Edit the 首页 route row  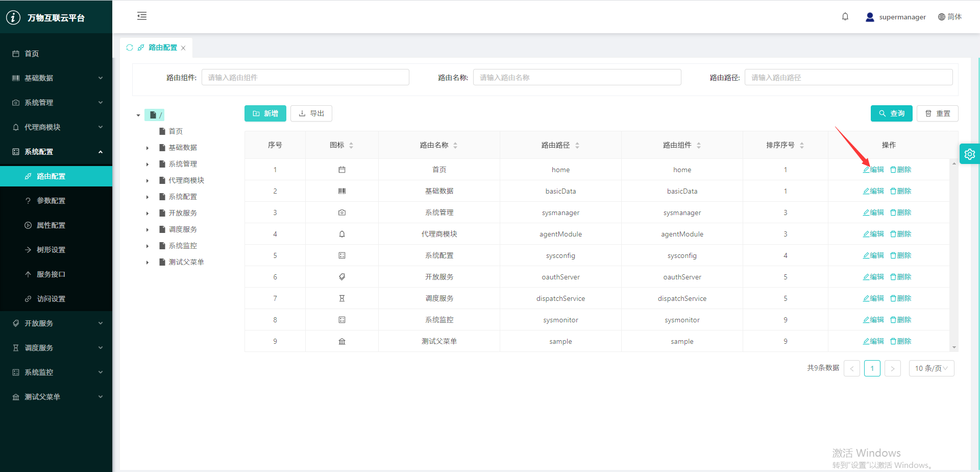click(x=873, y=170)
